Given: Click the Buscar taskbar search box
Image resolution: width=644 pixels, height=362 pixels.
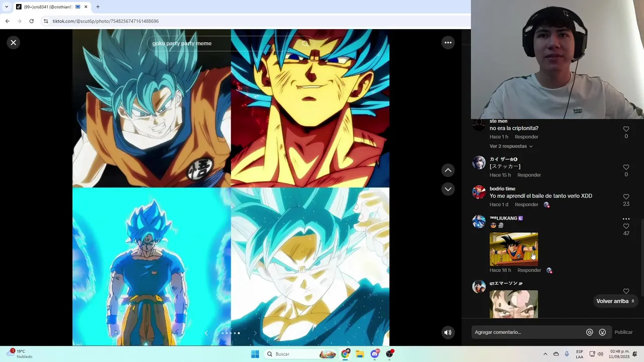Looking at the screenshot, I should [300, 354].
